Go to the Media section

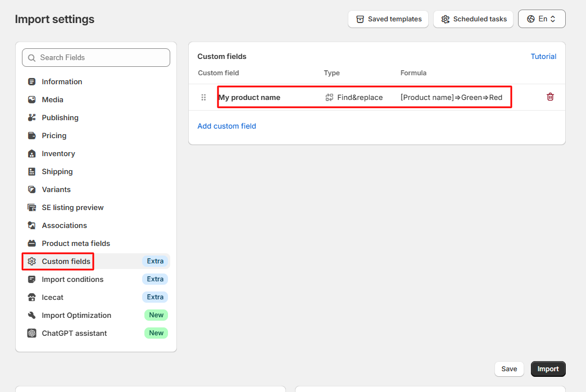(96, 99)
